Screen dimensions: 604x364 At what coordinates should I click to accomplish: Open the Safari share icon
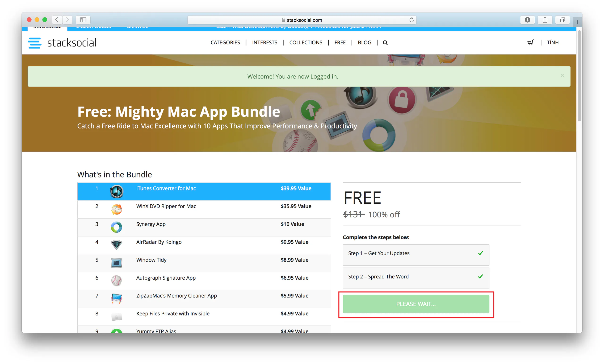pyautogui.click(x=545, y=20)
